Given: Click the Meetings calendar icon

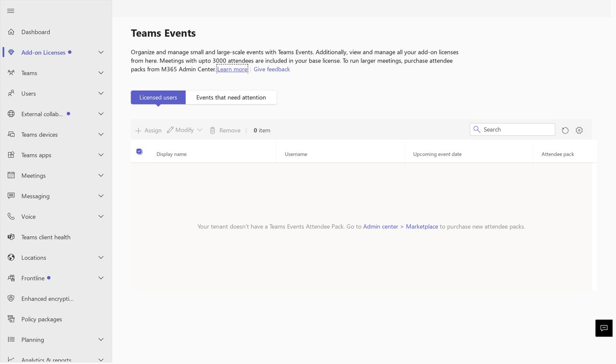Looking at the screenshot, I should point(11,176).
